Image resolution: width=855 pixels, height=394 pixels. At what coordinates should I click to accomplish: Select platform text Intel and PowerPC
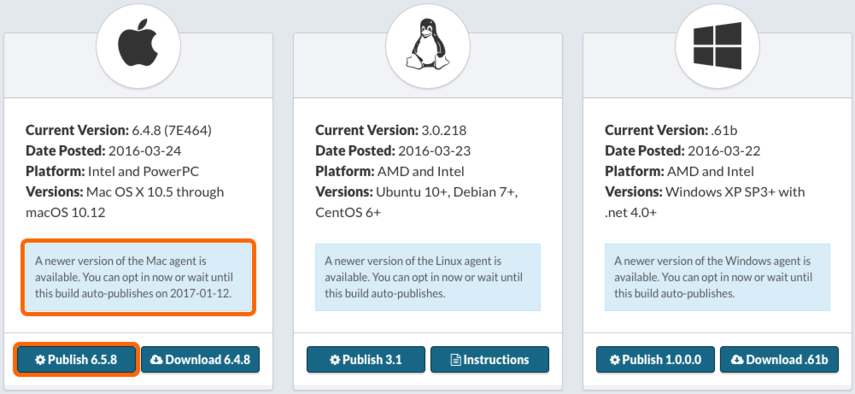coord(143,172)
